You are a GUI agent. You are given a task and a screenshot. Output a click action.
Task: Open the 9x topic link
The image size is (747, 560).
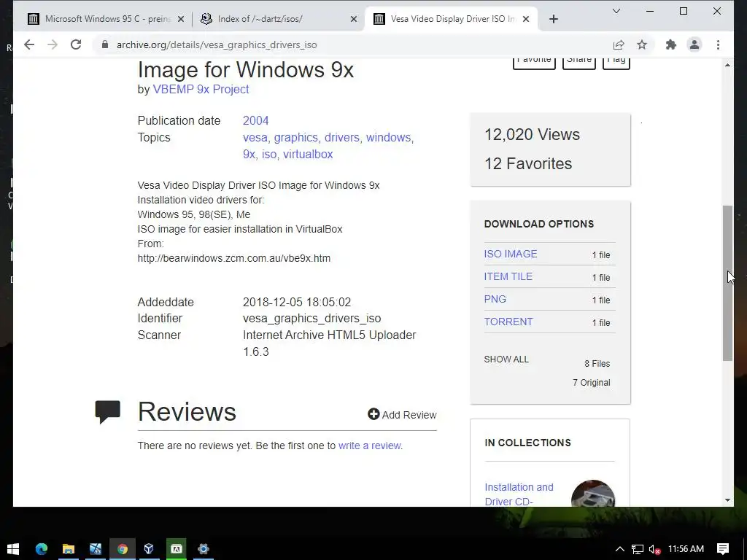(249, 154)
